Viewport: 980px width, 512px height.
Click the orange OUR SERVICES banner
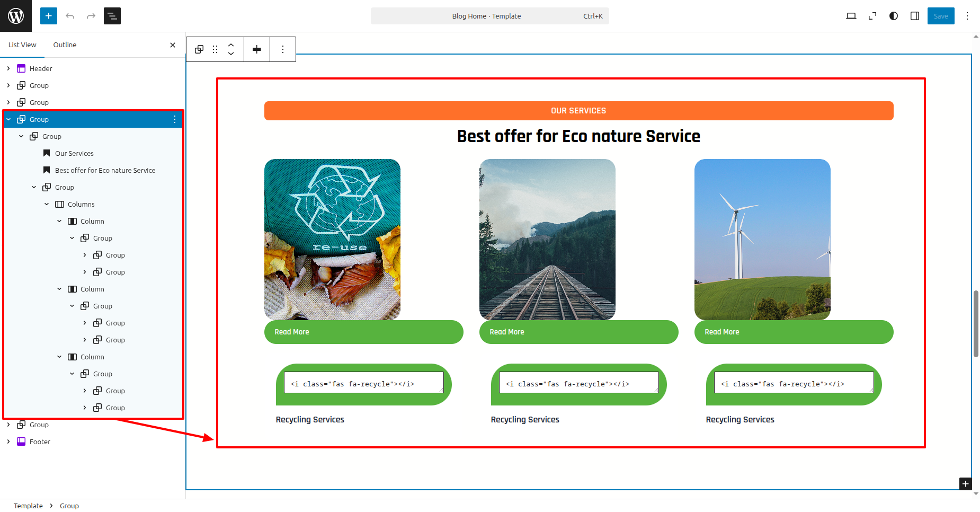(578, 111)
